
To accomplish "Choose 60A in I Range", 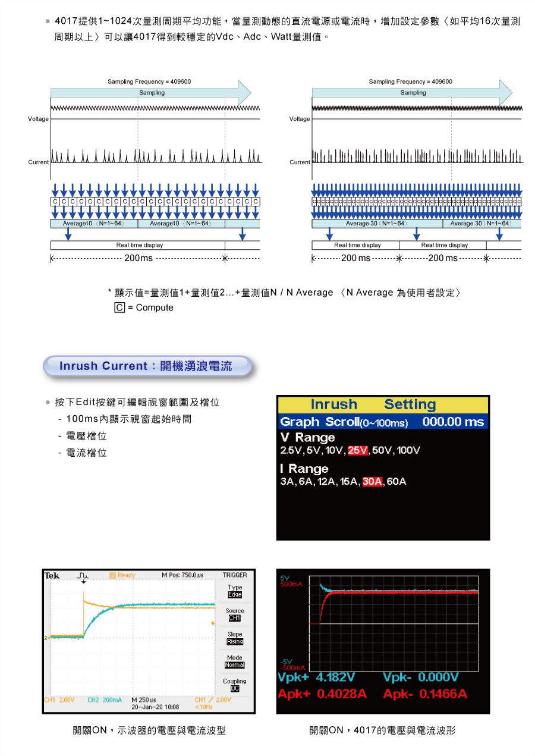I will point(396,482).
